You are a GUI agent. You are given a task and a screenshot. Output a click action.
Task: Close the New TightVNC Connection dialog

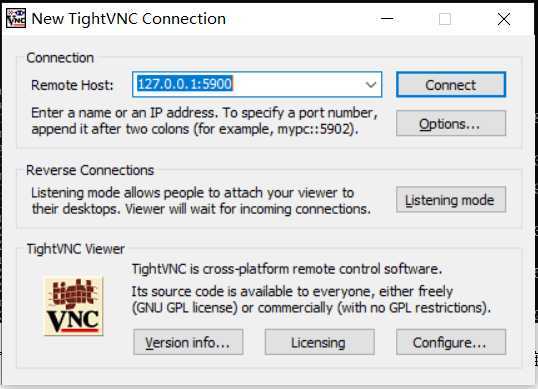click(x=504, y=19)
